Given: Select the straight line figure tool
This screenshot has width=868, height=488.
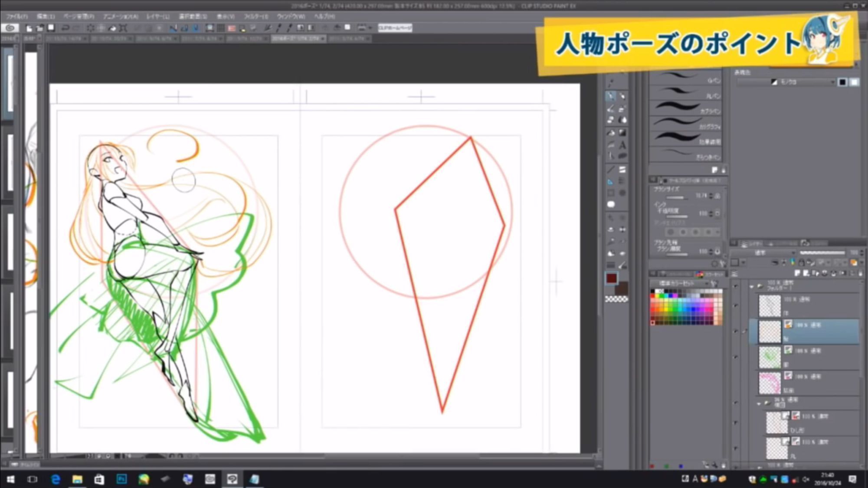Looking at the screenshot, I should (611, 170).
